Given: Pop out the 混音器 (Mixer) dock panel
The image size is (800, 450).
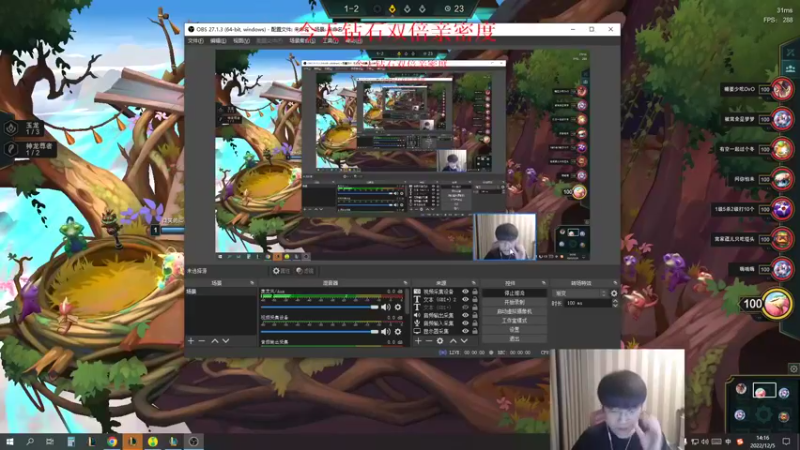Looking at the screenshot, I should click(406, 283).
